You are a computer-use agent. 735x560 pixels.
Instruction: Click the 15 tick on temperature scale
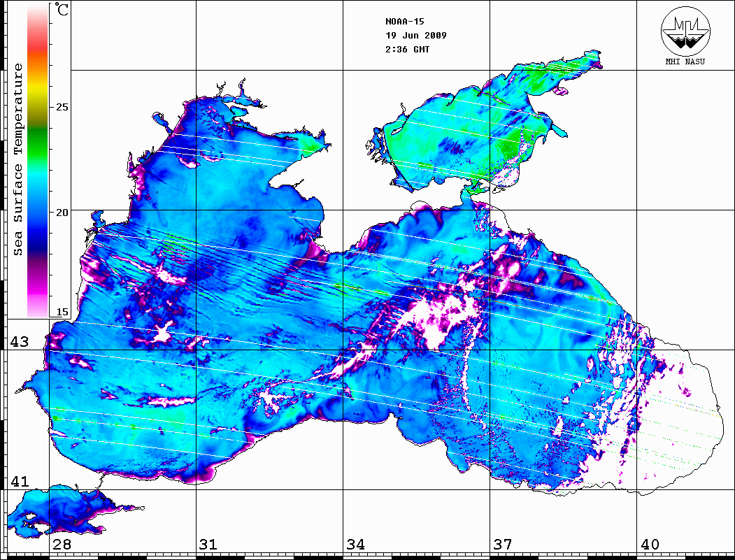click(62, 312)
